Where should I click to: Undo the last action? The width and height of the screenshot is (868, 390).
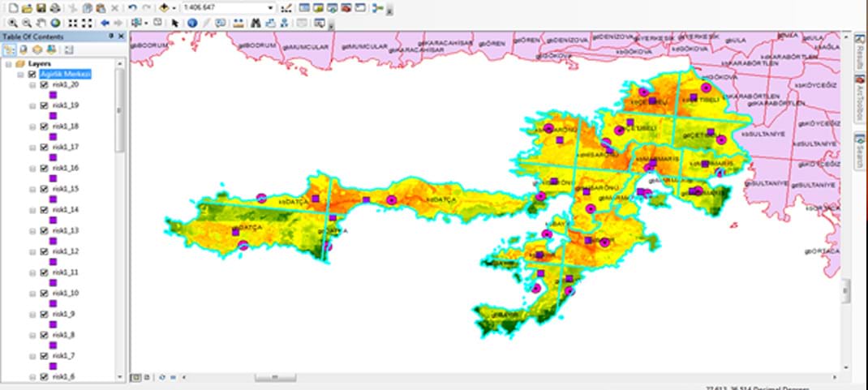[x=132, y=8]
